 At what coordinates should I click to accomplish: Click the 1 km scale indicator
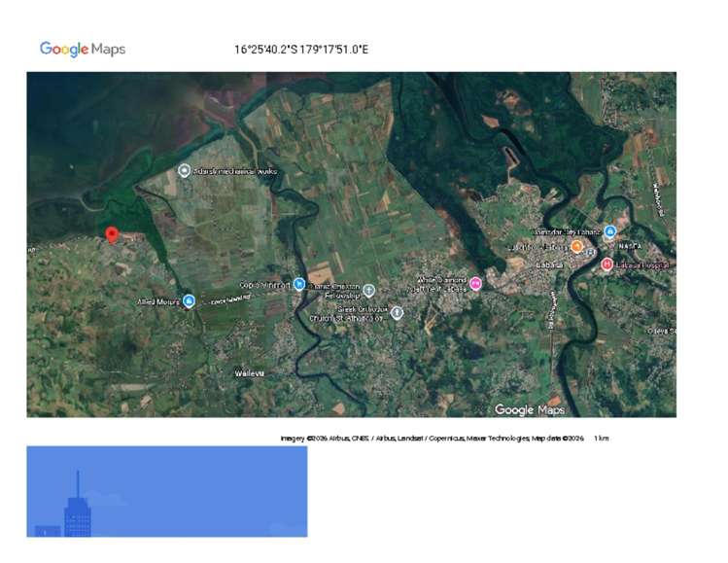click(x=602, y=438)
